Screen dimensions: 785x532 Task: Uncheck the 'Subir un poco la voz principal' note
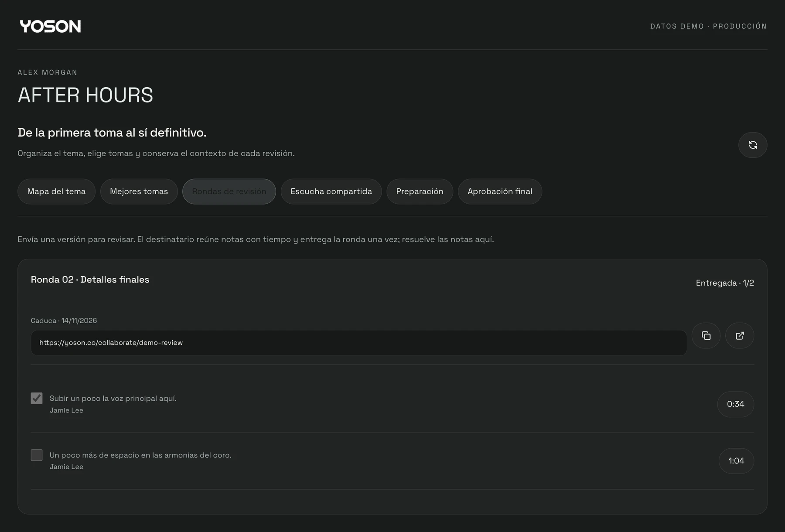click(37, 398)
